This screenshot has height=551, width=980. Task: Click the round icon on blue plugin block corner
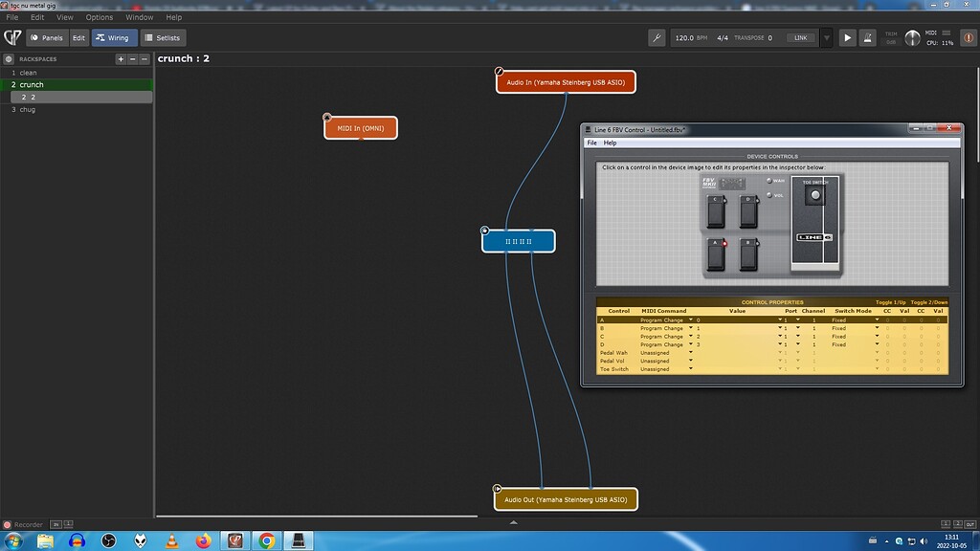[484, 231]
